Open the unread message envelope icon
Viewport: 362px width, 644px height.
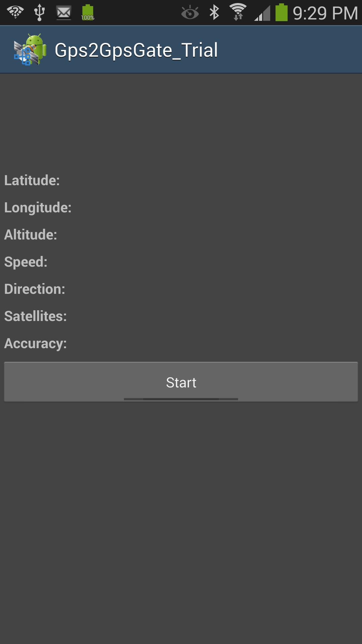point(63,12)
